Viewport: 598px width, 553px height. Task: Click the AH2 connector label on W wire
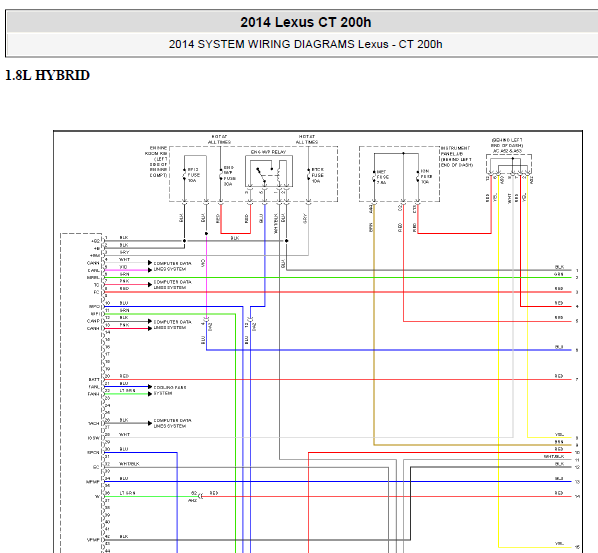pyautogui.click(x=193, y=501)
